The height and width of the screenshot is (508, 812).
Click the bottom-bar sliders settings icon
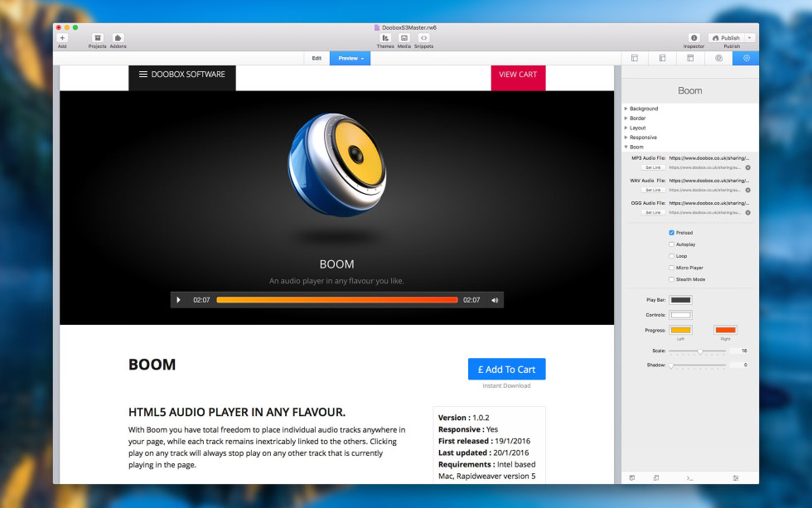(736, 478)
